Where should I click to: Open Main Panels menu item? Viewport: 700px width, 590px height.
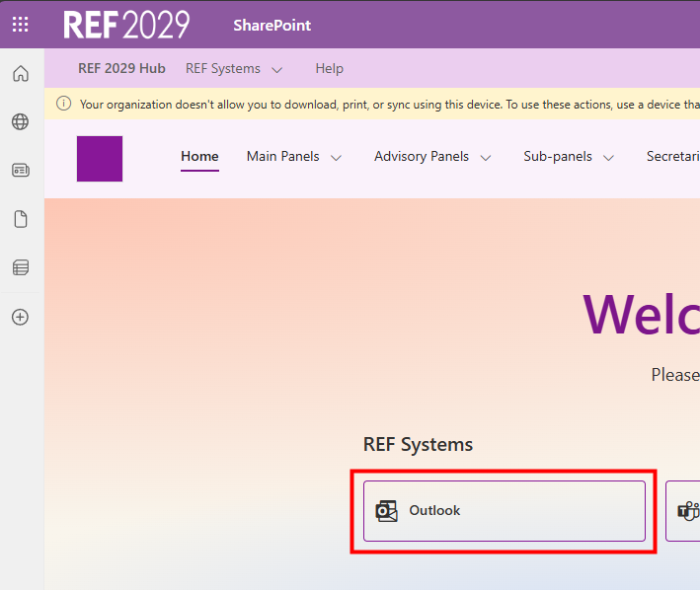[x=283, y=157]
